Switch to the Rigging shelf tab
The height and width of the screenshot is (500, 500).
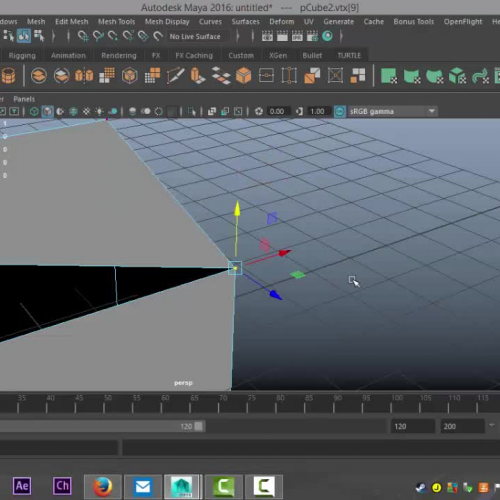click(x=22, y=56)
